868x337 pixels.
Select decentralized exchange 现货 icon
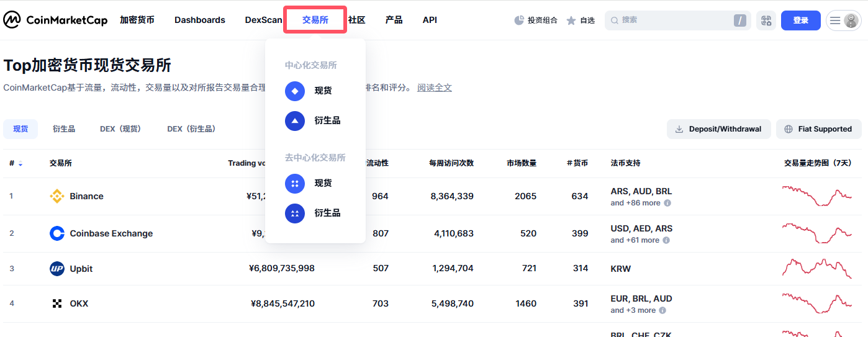295,183
